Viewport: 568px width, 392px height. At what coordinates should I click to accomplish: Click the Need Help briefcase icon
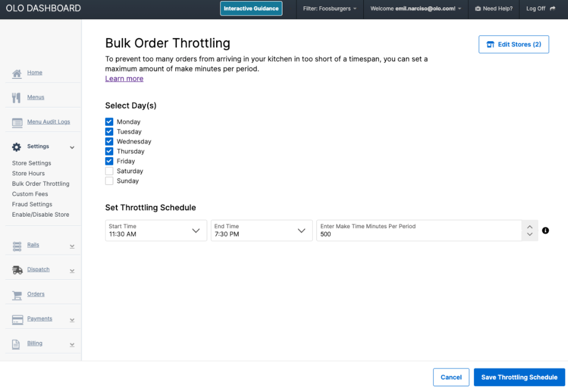point(478,9)
